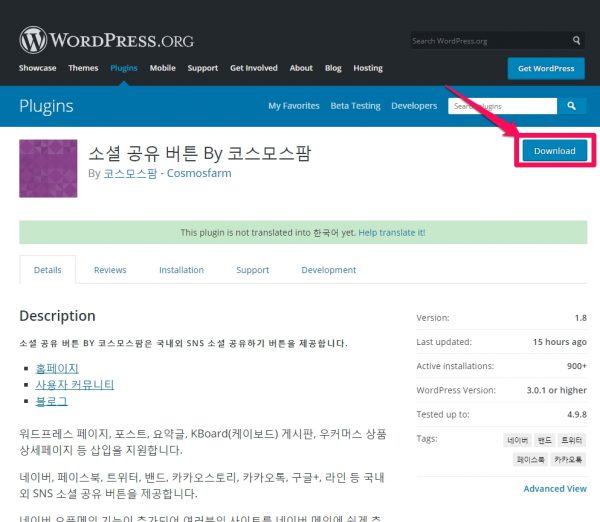Click the Get WordPress button
This screenshot has width=600, height=522.
(546, 69)
